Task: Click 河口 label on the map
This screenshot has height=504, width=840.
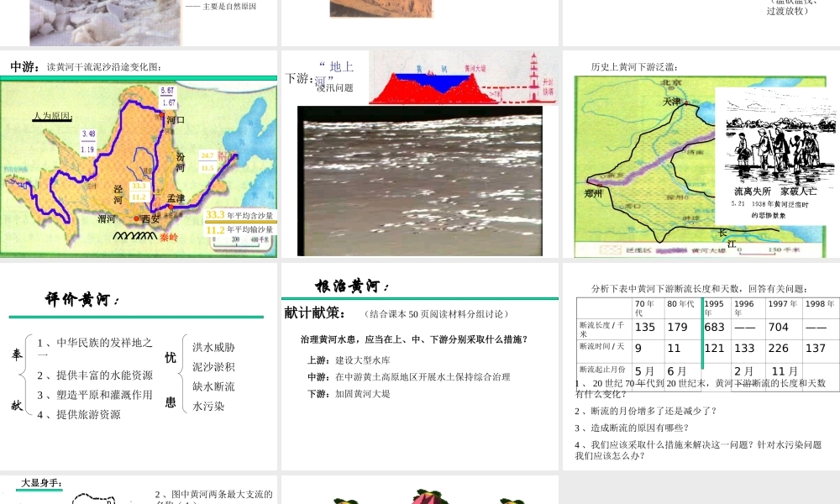Action: [176, 120]
